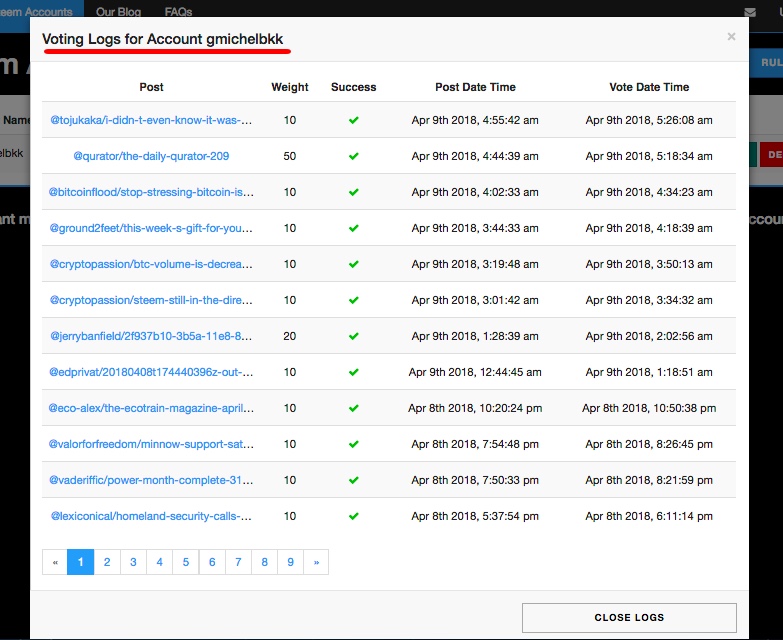Click the envelope messages icon in navbar

point(750,12)
